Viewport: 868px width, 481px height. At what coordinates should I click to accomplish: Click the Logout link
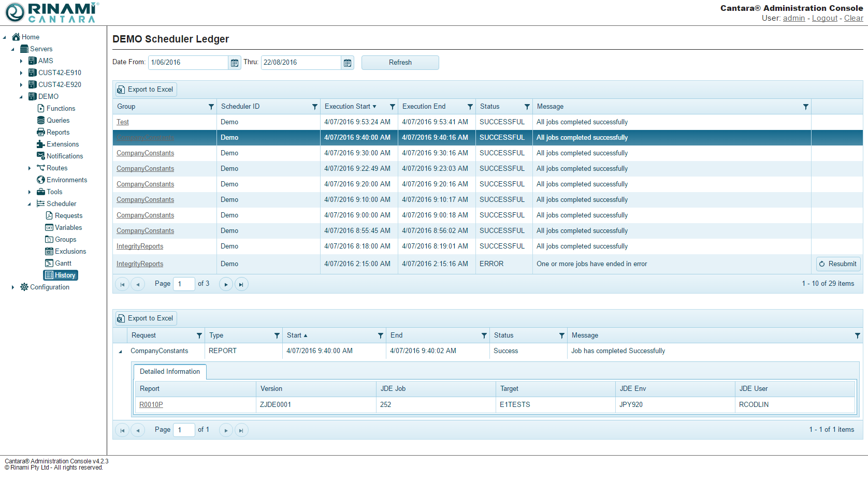[824, 18]
